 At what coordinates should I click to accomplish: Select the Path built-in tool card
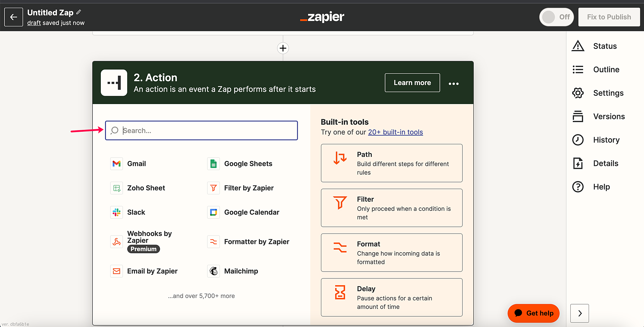click(392, 163)
